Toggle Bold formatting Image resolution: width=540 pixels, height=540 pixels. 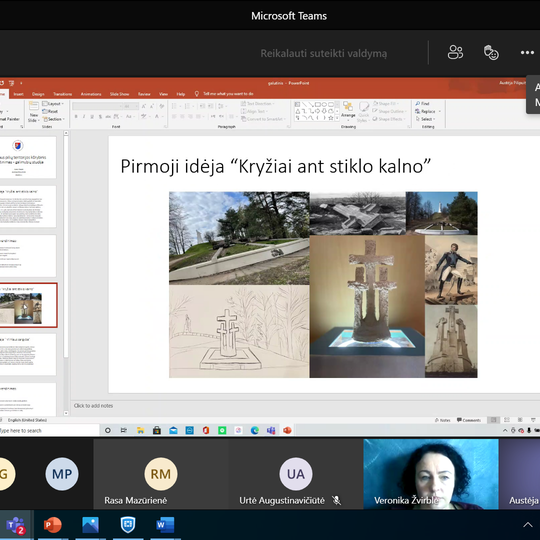[x=76, y=117]
